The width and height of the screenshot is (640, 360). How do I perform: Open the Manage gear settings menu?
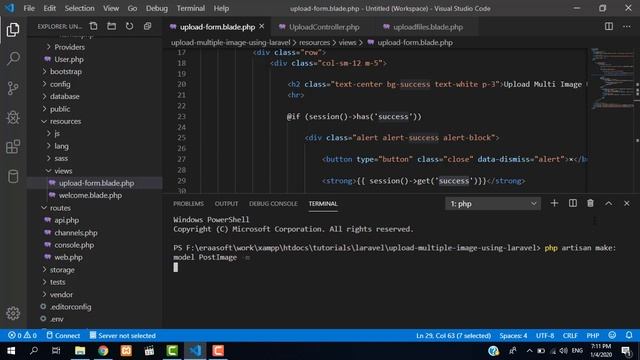(13, 313)
